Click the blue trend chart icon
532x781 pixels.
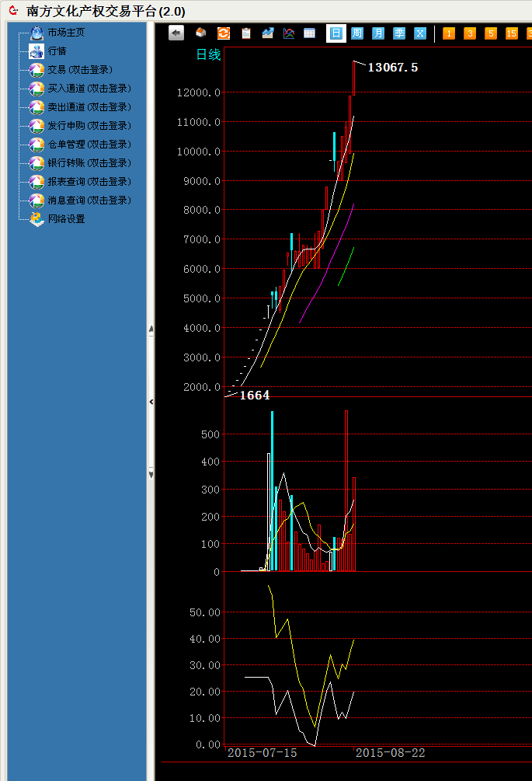pos(268,33)
